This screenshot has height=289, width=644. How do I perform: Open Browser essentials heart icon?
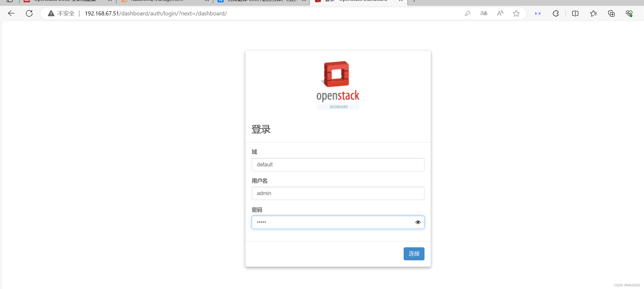coord(629,13)
